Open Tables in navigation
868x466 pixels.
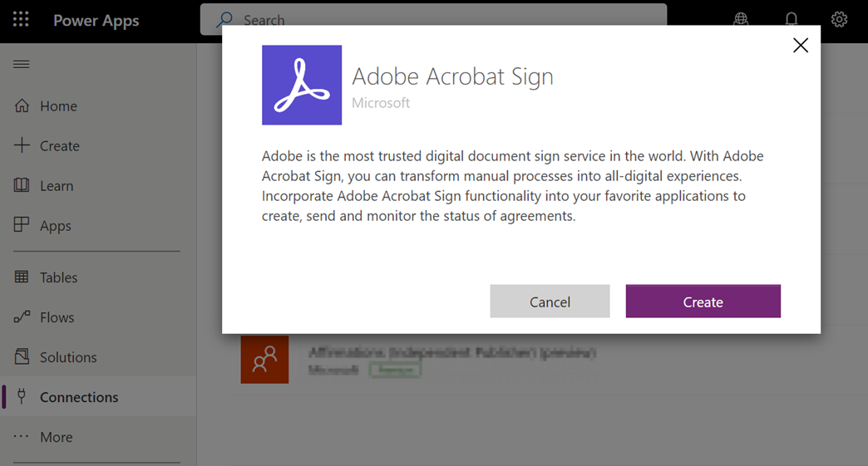(x=59, y=277)
